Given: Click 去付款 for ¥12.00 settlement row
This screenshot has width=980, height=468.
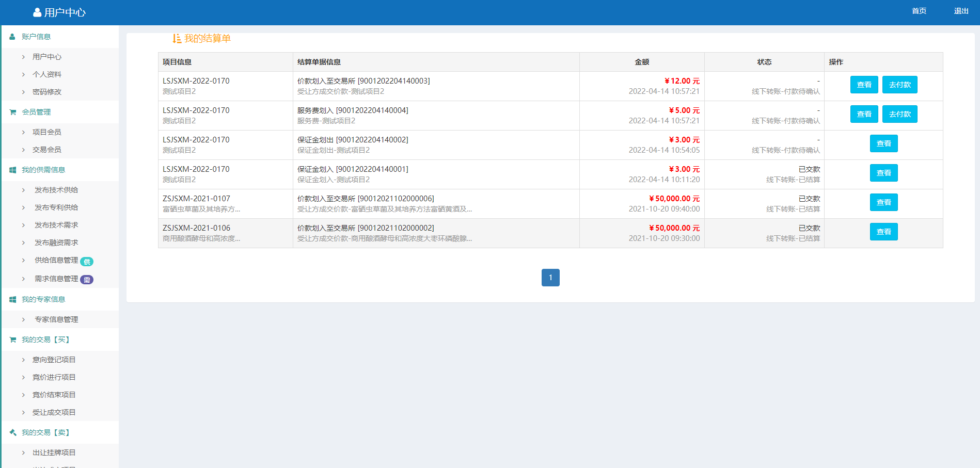Looking at the screenshot, I should pyautogui.click(x=900, y=85).
